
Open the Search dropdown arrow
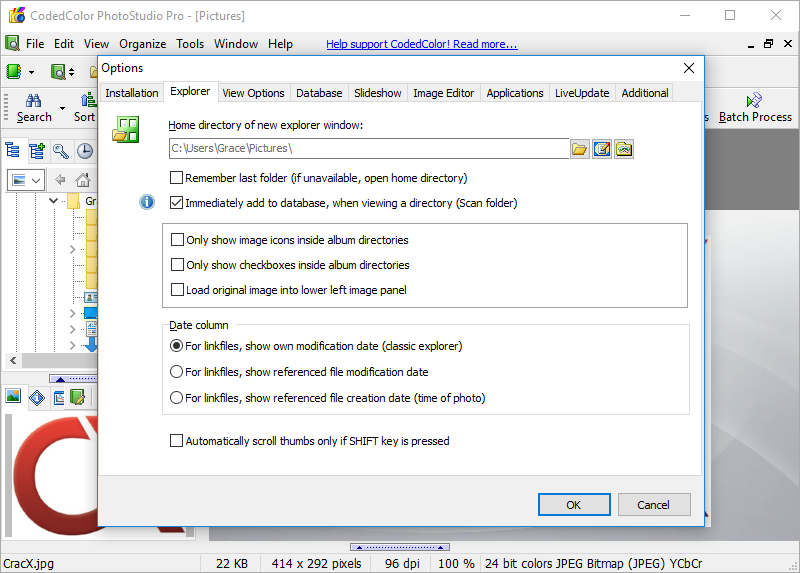[x=62, y=108]
